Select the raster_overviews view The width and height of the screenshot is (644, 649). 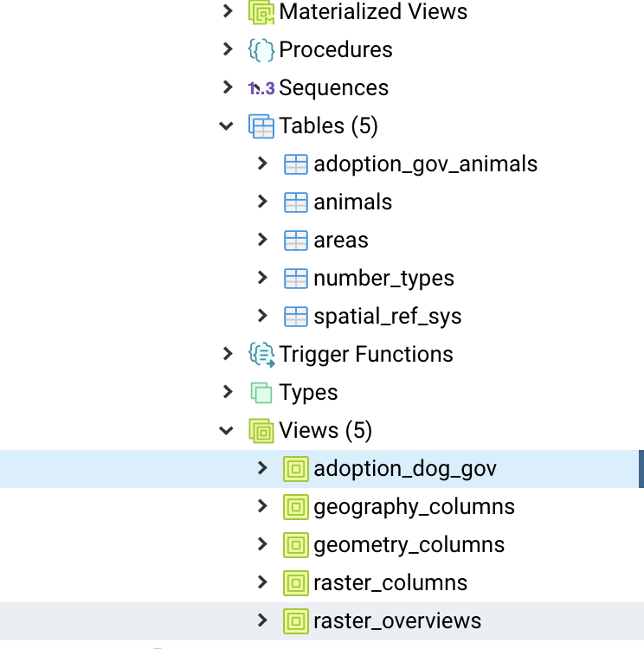click(x=397, y=621)
